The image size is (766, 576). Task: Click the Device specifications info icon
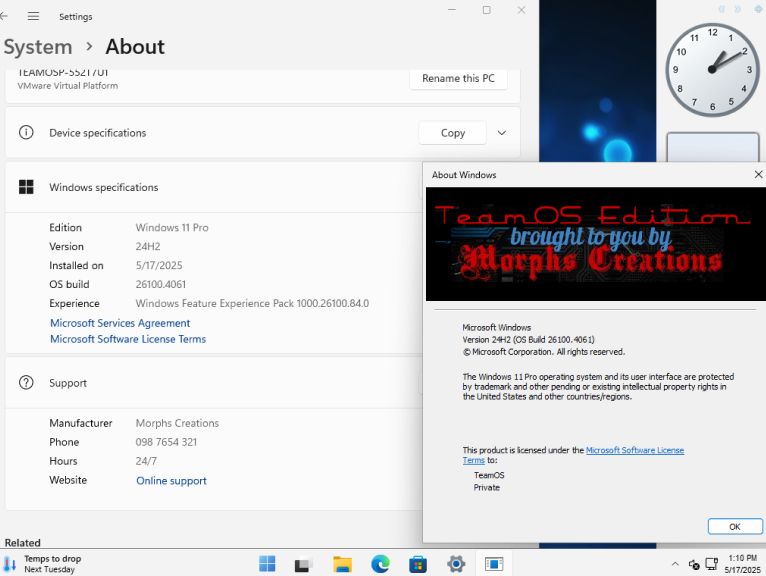tap(26, 132)
